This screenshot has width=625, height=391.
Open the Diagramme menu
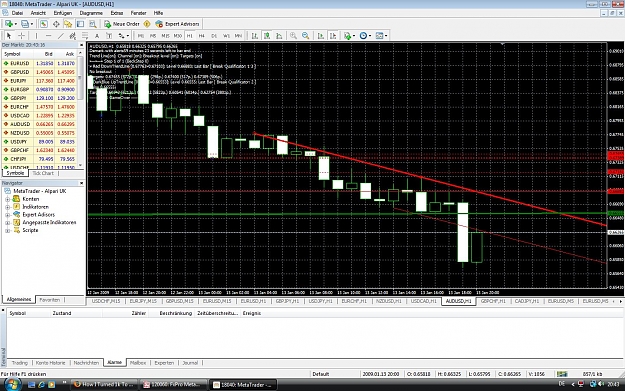(91, 13)
